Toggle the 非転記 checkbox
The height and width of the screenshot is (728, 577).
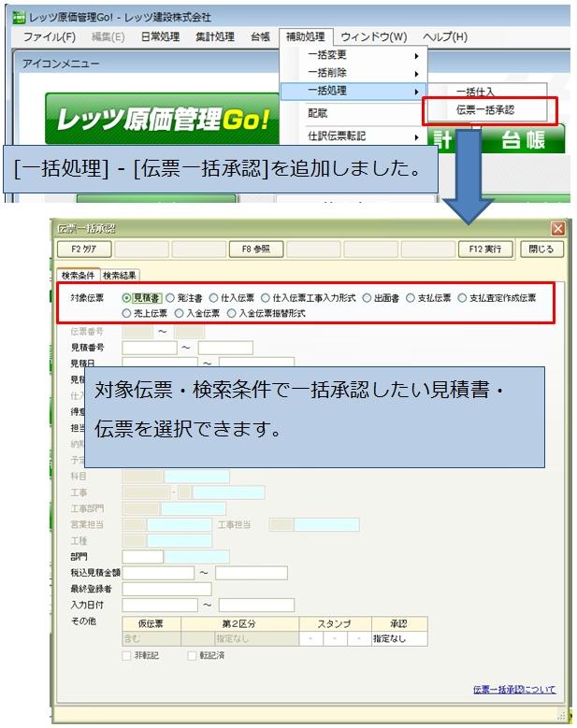coord(126,655)
